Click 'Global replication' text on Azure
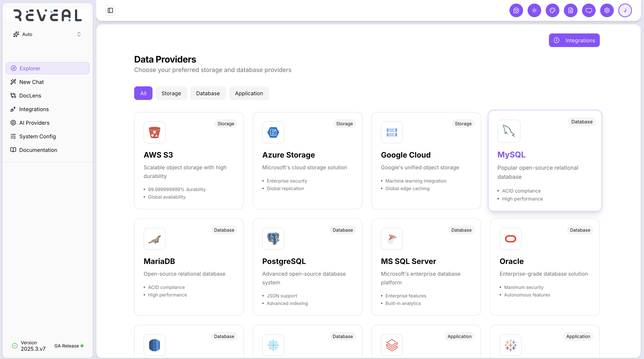644x359 pixels. (285, 189)
